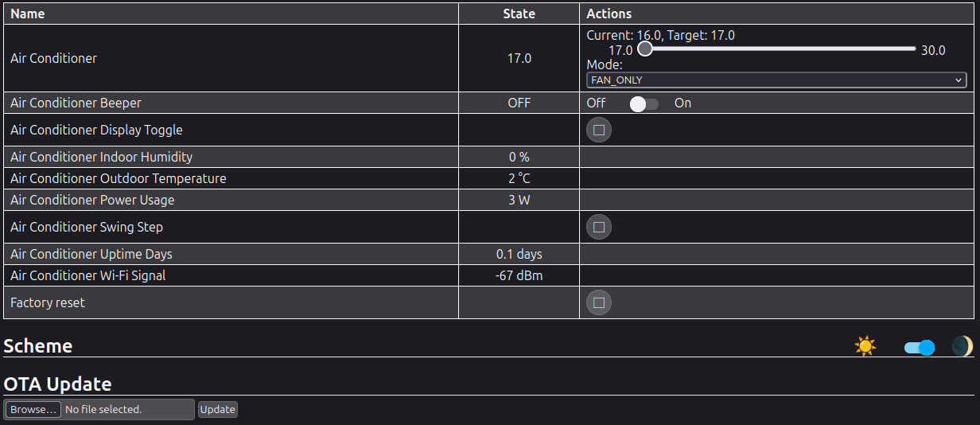
Task: Click the Wi-Fi Signal -67 dBm value
Action: (519, 276)
